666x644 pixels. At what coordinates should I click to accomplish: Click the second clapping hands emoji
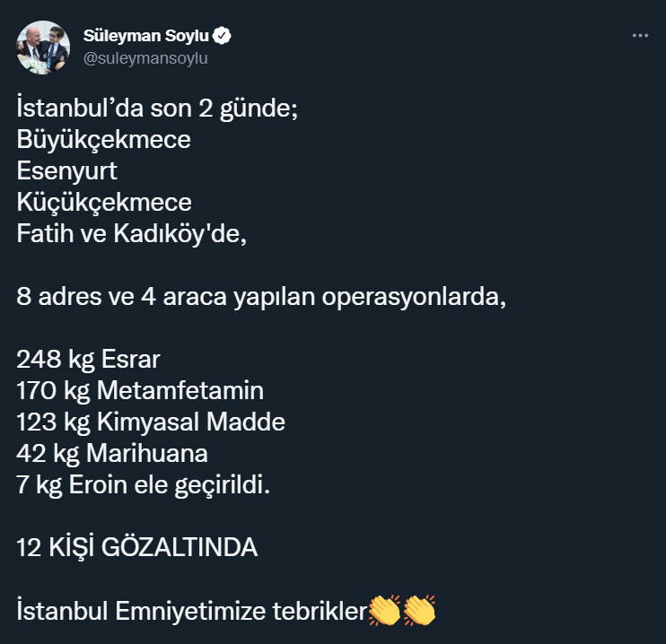[418, 611]
